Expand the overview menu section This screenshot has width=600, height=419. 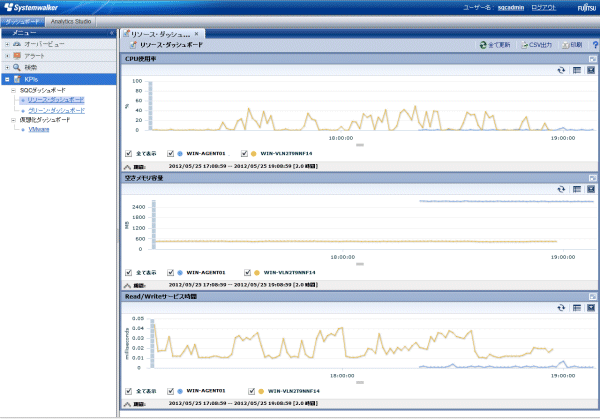pos(7,44)
